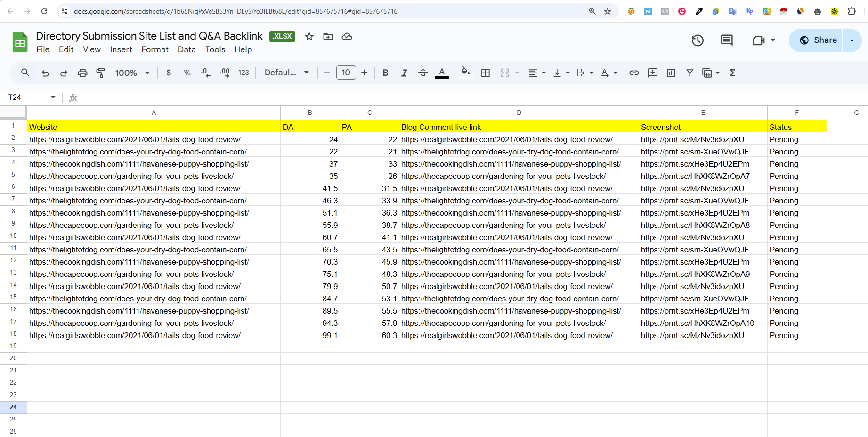Click the font size field 10

coord(346,73)
